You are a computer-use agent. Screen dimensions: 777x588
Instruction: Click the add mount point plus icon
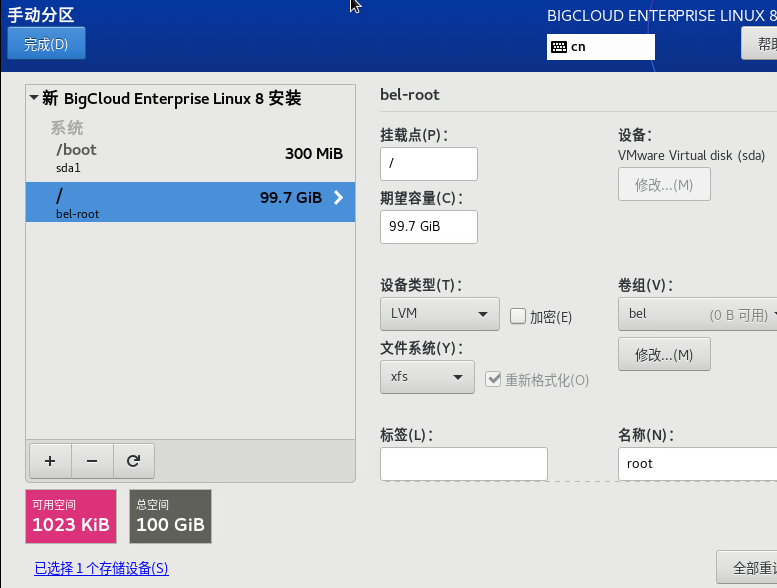pos(50,461)
